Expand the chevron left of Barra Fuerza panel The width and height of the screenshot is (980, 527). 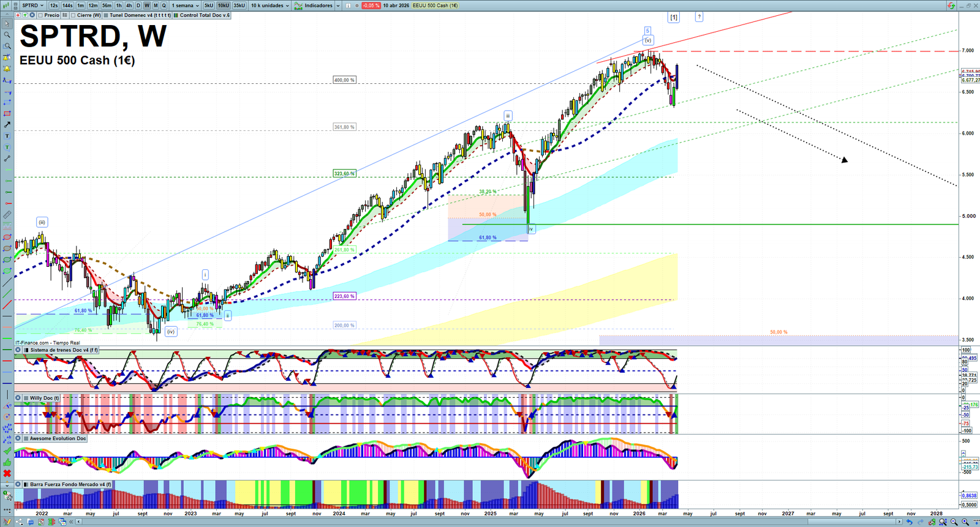[7, 484]
